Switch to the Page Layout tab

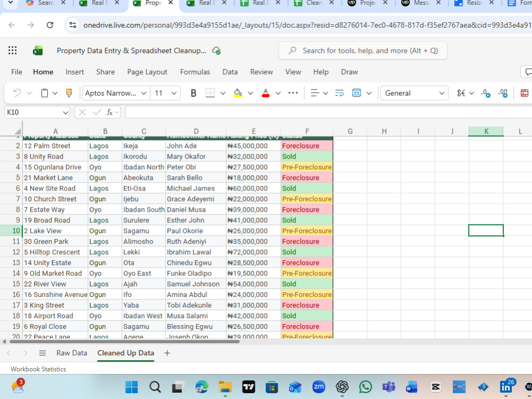[x=147, y=72]
